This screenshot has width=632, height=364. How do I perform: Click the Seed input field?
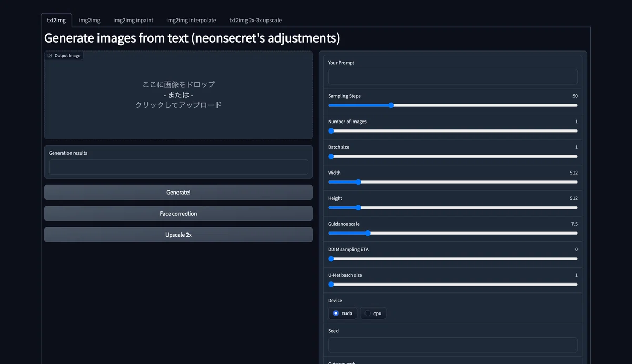[x=453, y=345]
